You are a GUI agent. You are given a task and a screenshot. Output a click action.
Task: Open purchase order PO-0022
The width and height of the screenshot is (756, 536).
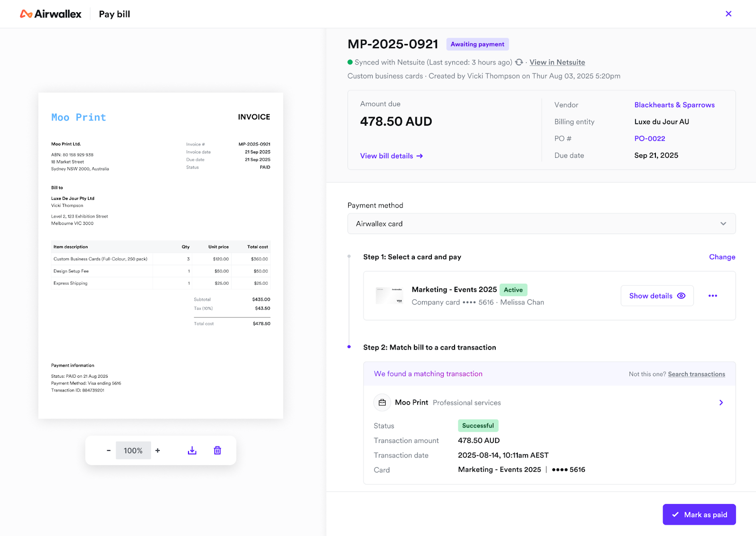[x=649, y=138]
